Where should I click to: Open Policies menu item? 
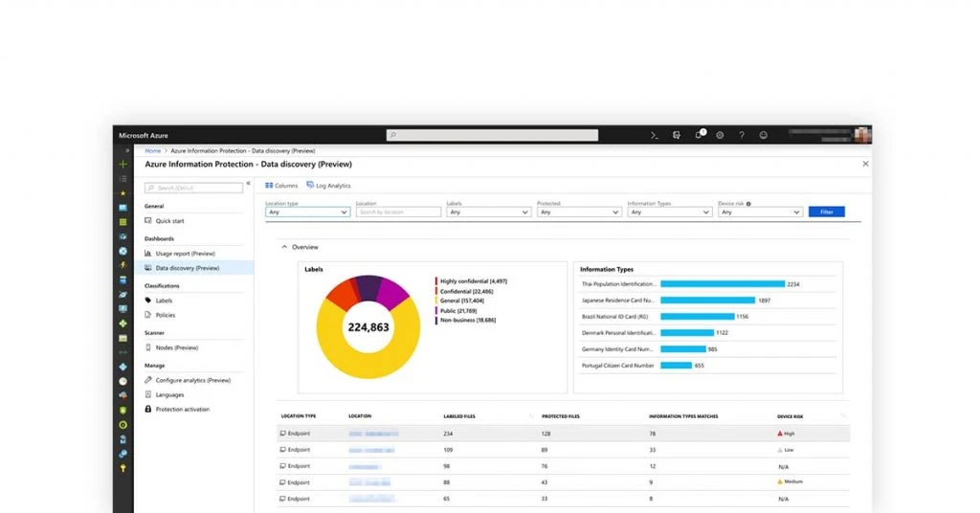[165, 315]
